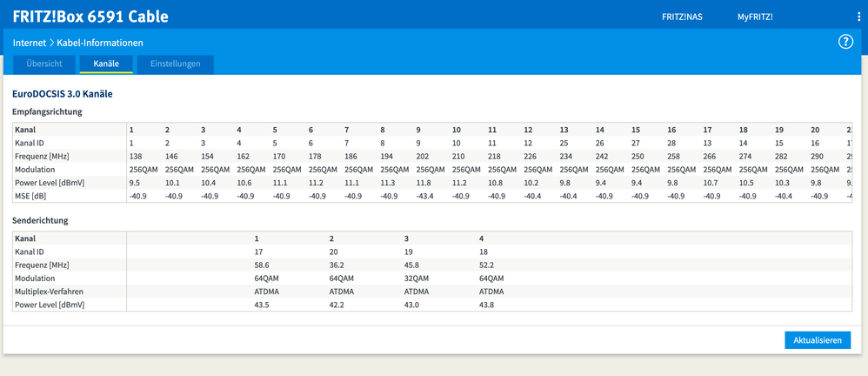Viewport: 868px width, 376px height.
Task: Click the 58.6 MHz frequency cell
Action: point(263,265)
